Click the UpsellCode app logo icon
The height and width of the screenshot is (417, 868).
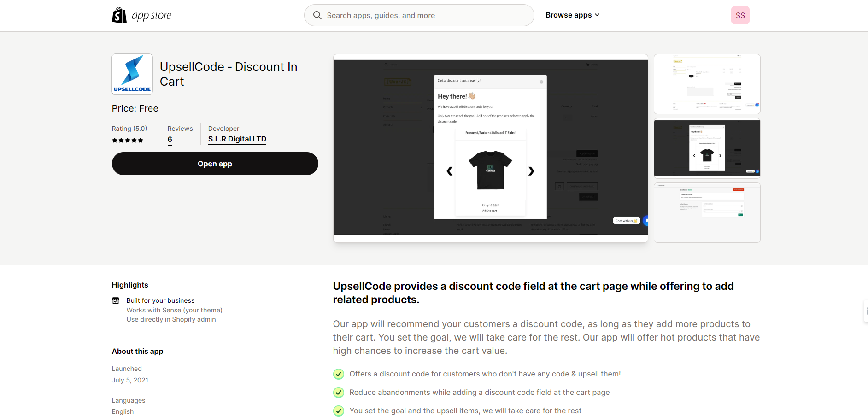[132, 74]
